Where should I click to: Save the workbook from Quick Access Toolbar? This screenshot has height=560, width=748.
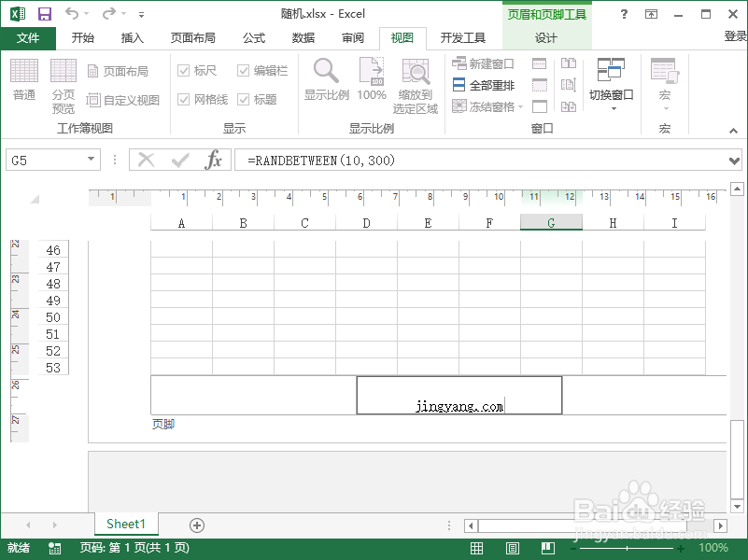coord(44,13)
